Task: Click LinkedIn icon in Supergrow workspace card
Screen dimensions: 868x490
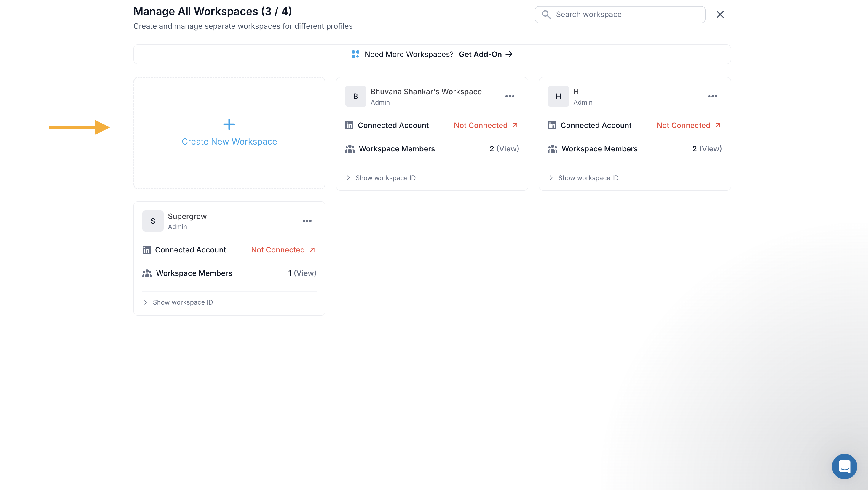Action: point(146,250)
